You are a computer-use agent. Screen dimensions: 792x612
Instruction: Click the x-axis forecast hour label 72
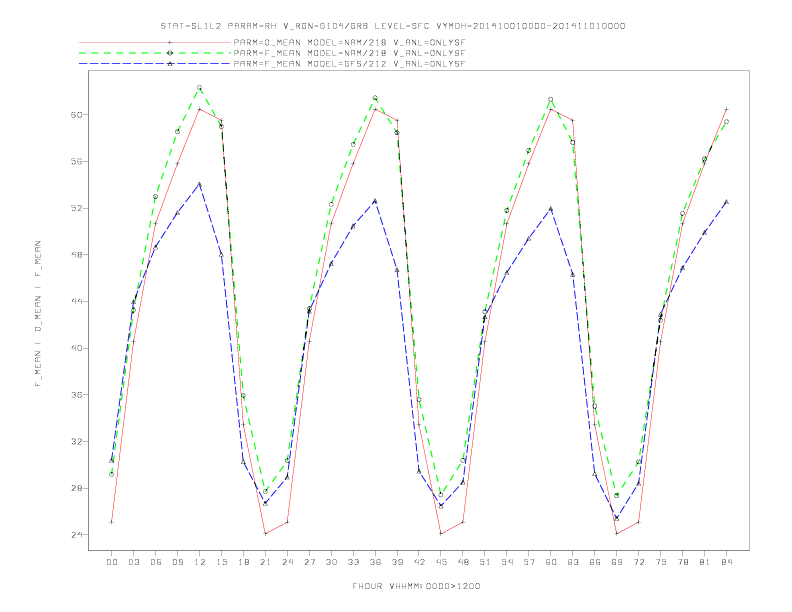point(638,562)
